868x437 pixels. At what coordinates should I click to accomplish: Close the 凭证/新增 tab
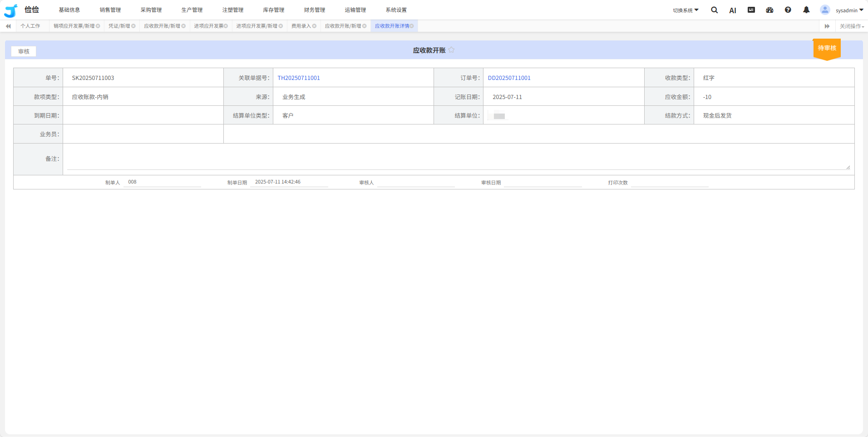133,26
